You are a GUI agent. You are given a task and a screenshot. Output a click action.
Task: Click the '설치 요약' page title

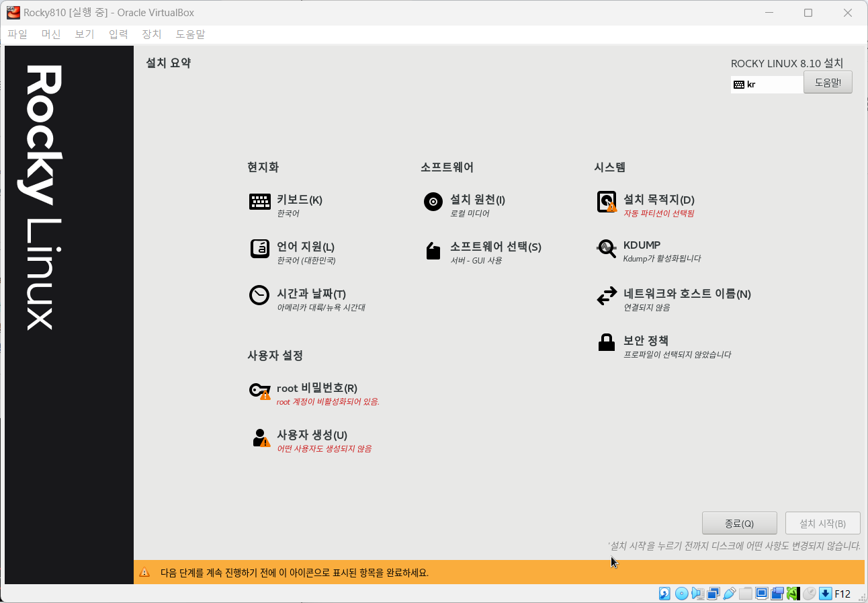[169, 63]
